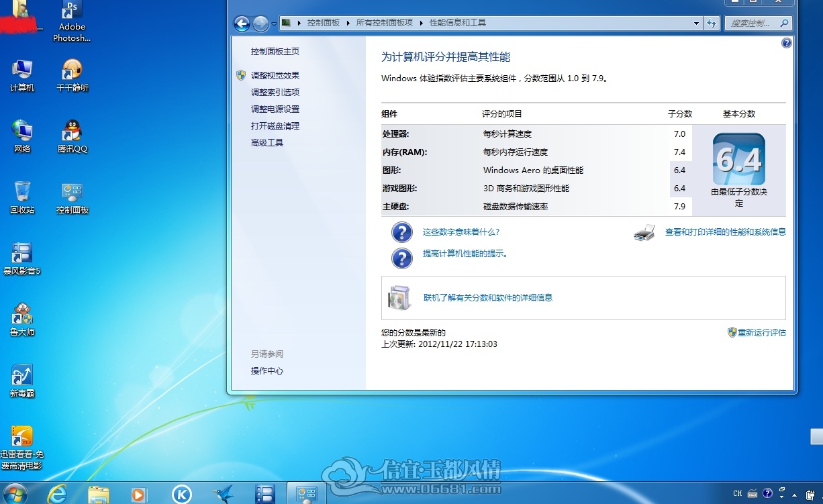Open Internet Explorer from the taskbar
This screenshot has width=823, height=504.
point(58,494)
